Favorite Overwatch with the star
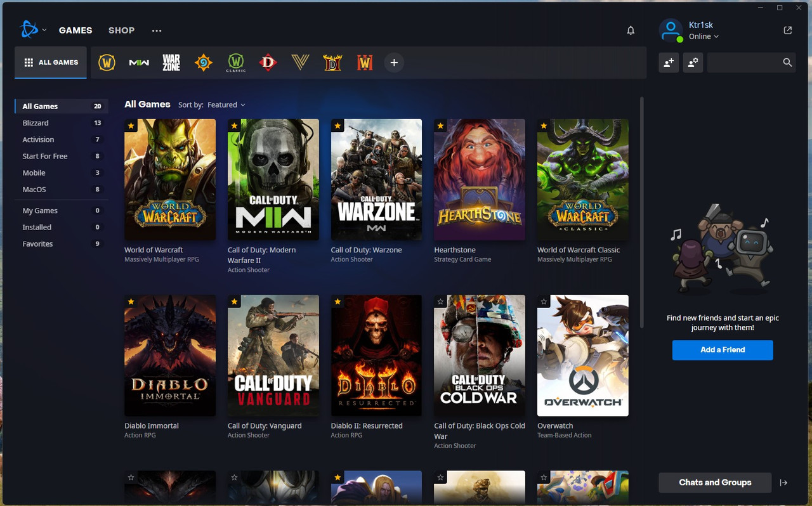The height and width of the screenshot is (506, 812). pyautogui.click(x=544, y=301)
